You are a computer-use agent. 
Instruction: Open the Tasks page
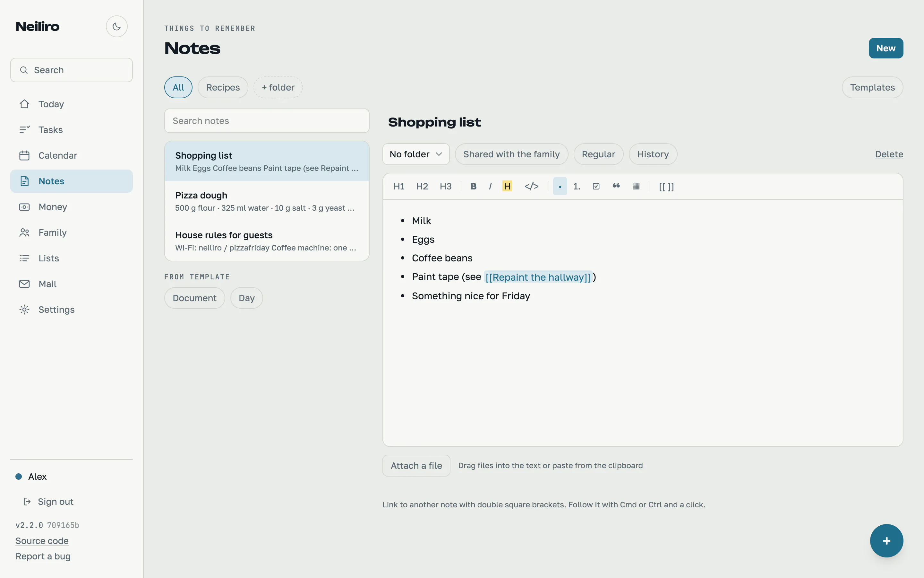72,130
